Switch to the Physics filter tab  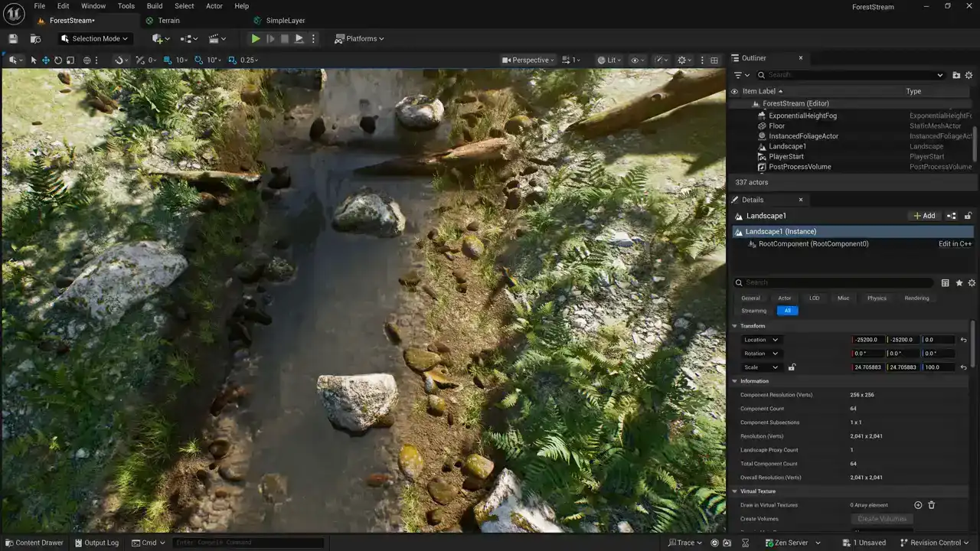tap(877, 298)
